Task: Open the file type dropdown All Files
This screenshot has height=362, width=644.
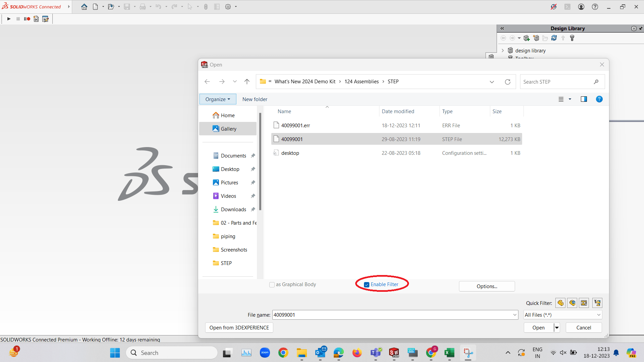Action: [x=563, y=315]
